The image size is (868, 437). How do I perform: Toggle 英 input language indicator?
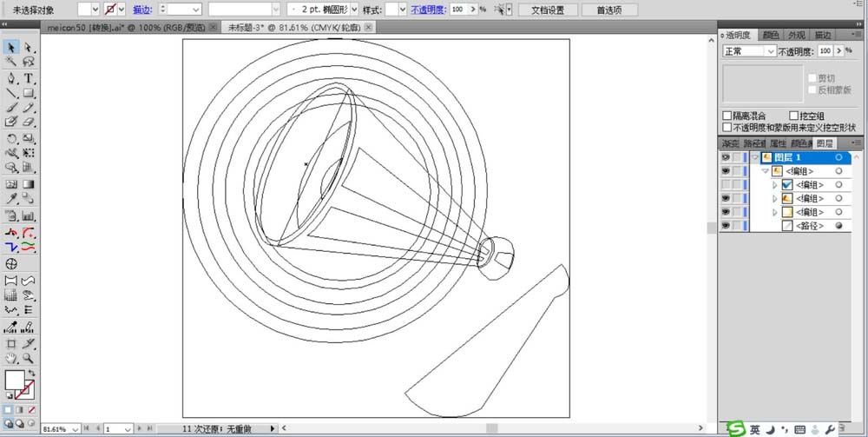755,430
